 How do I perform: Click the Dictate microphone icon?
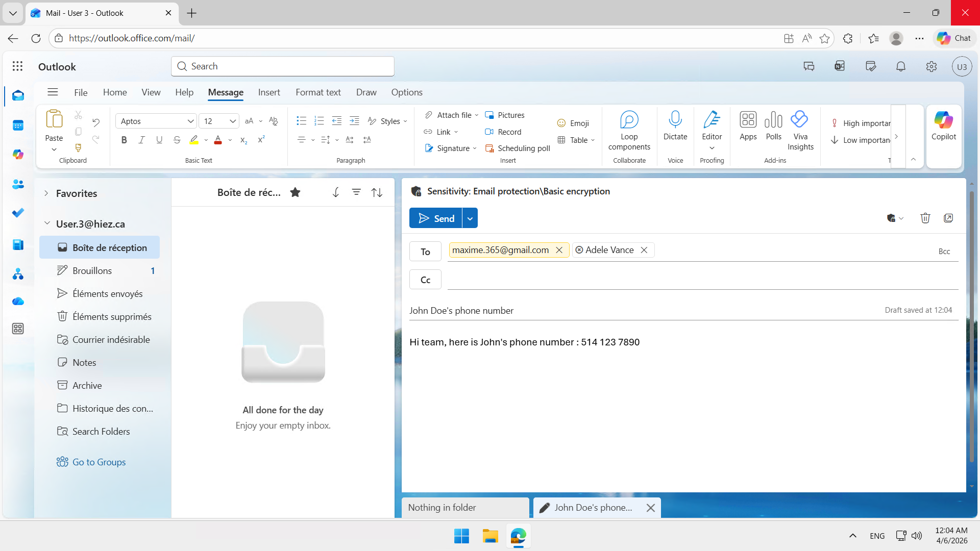point(675,120)
